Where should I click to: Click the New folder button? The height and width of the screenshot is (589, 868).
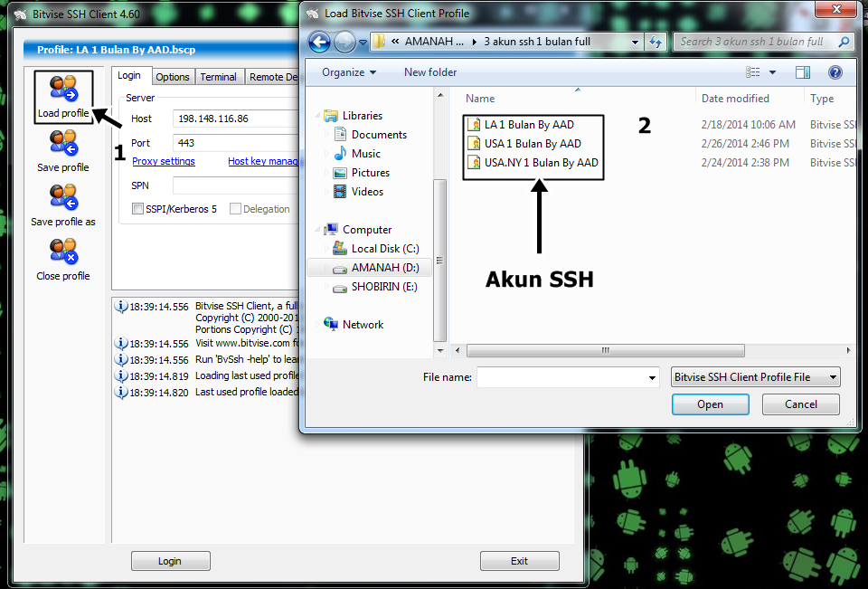point(430,72)
